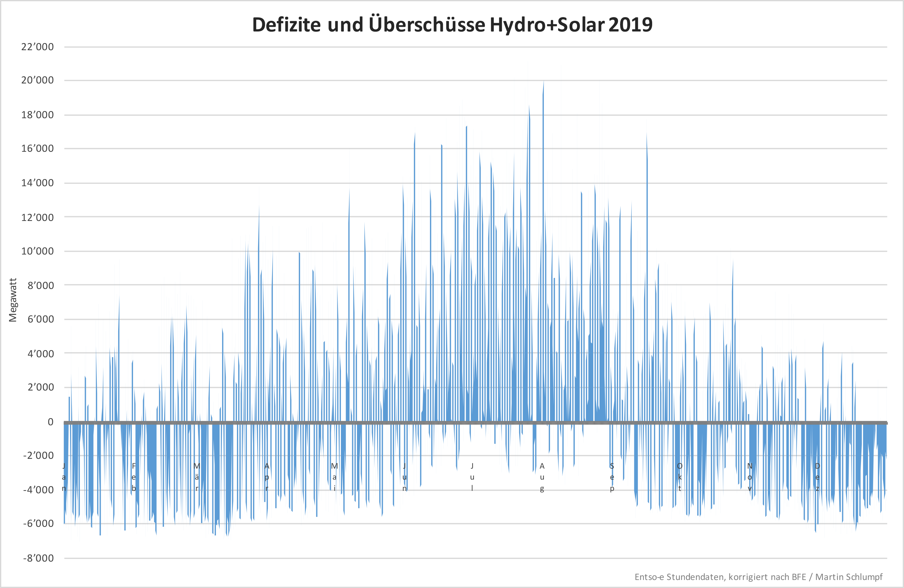Select the 'Feb' month label
Screen dimensions: 904x588
(x=134, y=477)
